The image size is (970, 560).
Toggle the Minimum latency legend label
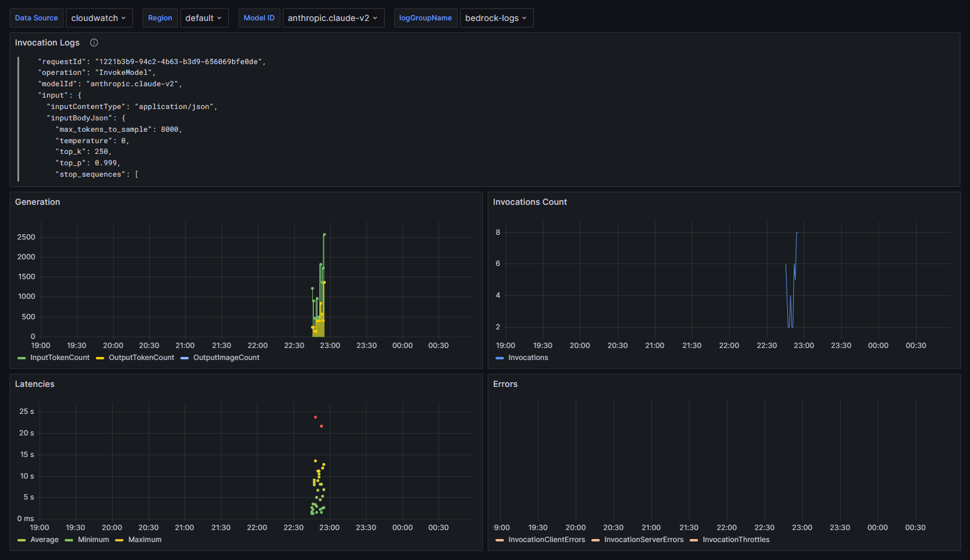tap(93, 540)
